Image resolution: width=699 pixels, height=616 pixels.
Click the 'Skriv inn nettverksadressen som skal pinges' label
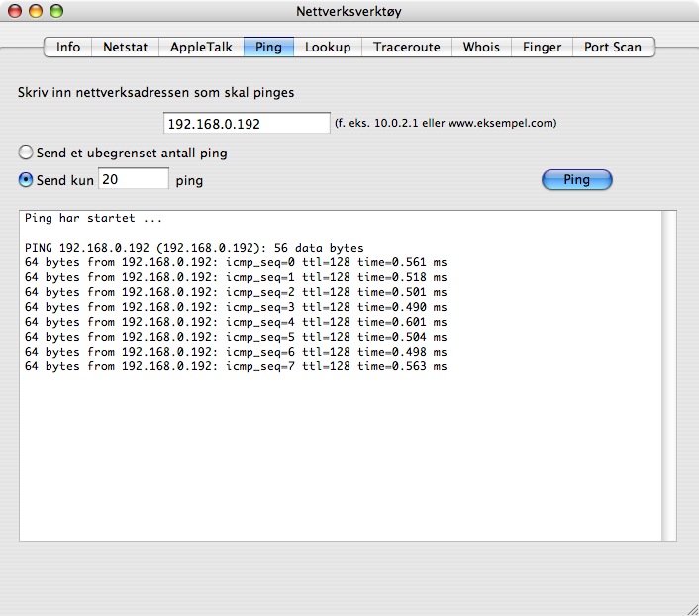[x=156, y=93]
